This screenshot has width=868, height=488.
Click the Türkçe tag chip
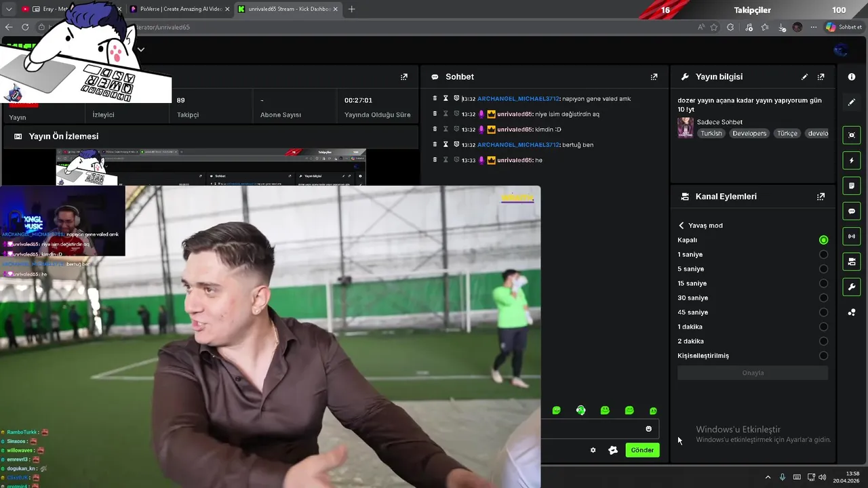[787, 134]
